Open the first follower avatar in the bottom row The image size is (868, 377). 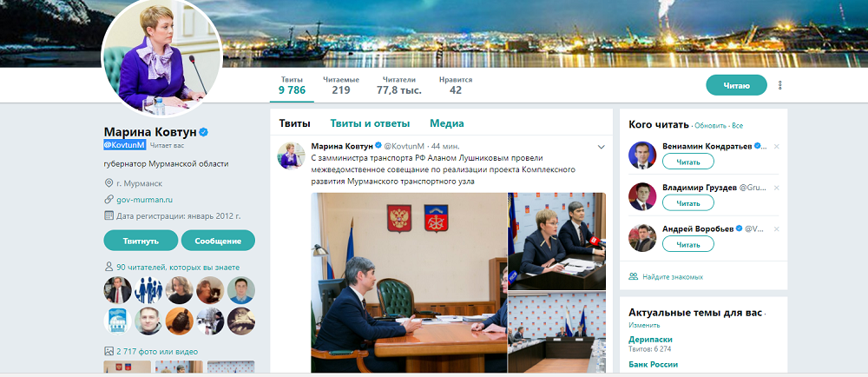coord(117,321)
